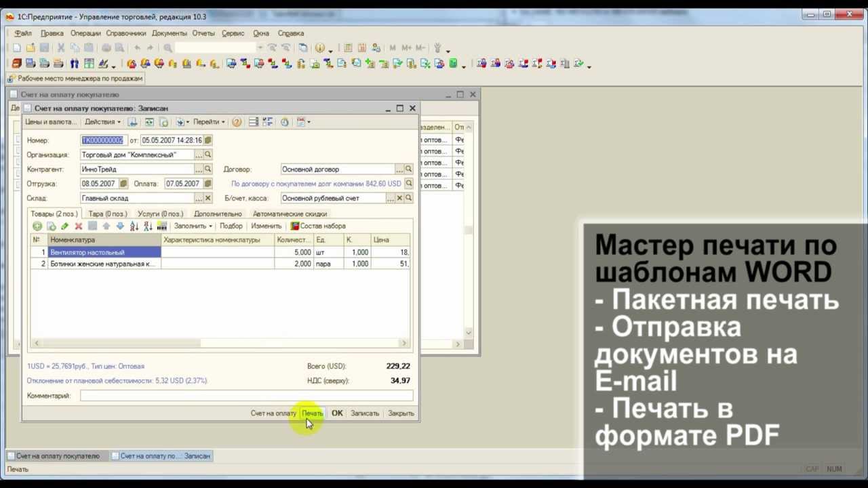Click the Состав набора button

(318, 226)
